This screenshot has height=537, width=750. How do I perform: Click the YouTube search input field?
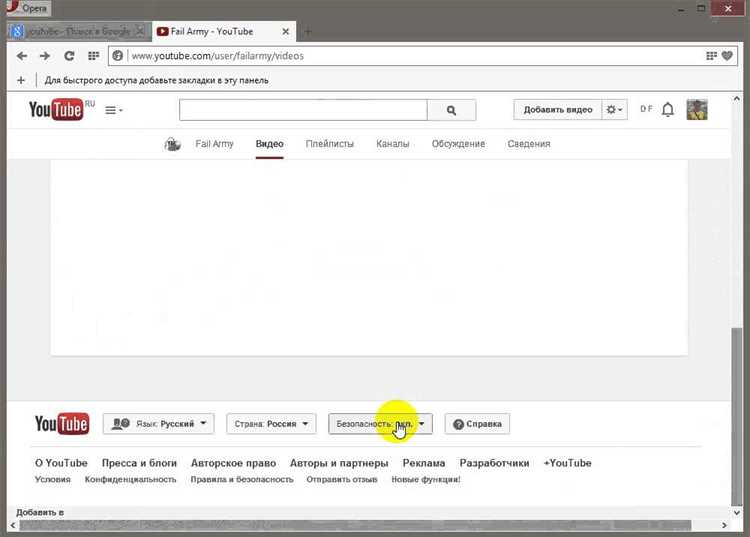point(303,110)
